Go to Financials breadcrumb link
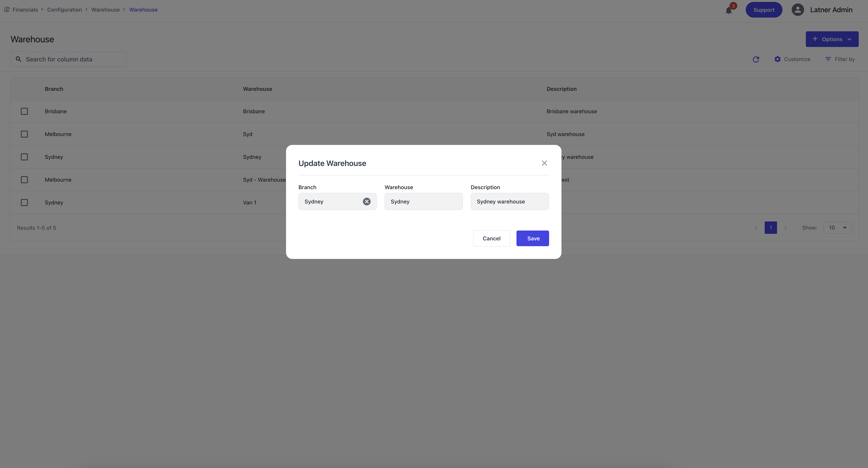Viewport: 868px width, 468px height. click(25, 10)
